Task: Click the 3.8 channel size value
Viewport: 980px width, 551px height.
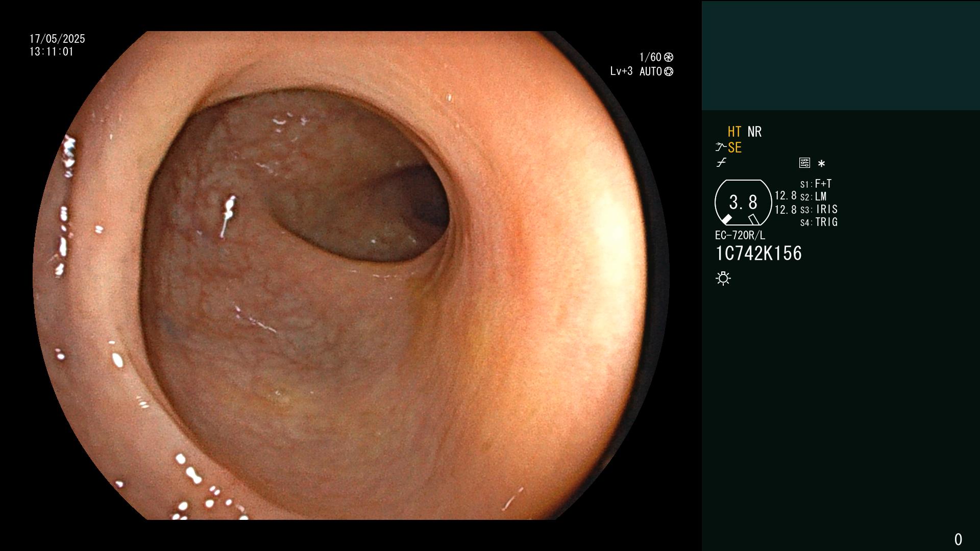Action: [x=743, y=202]
